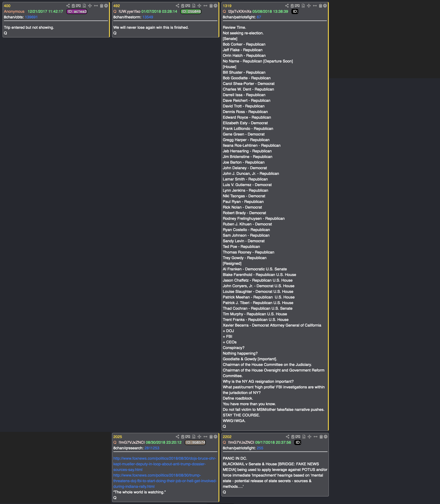Open Fox News Bruce Ohr article link

click(164, 464)
